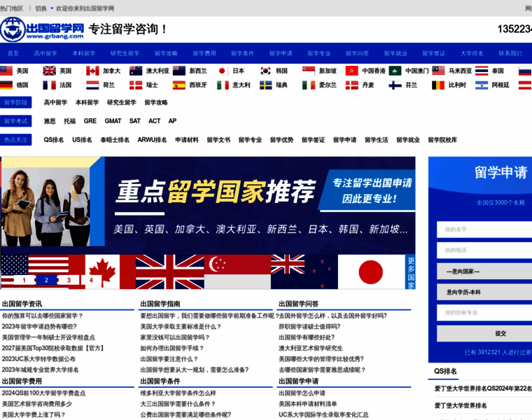
Task: Click 切换 to switch region
Action: [x=41, y=8]
